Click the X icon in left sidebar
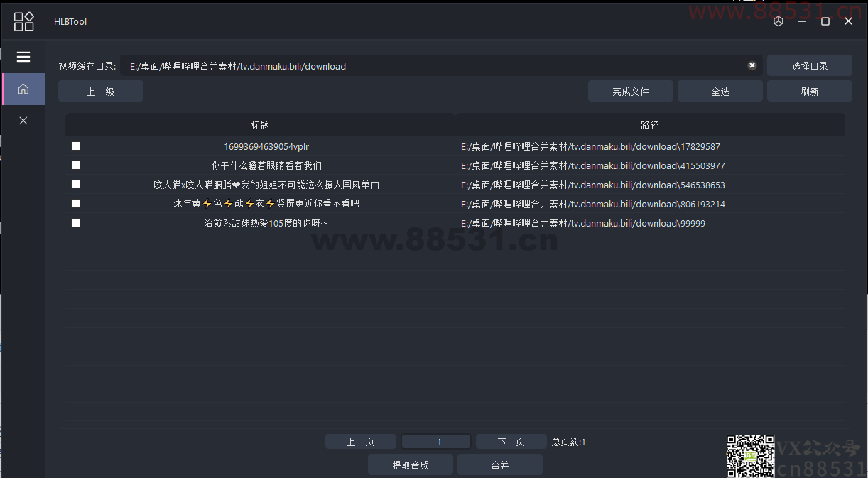868x478 pixels. tap(23, 121)
